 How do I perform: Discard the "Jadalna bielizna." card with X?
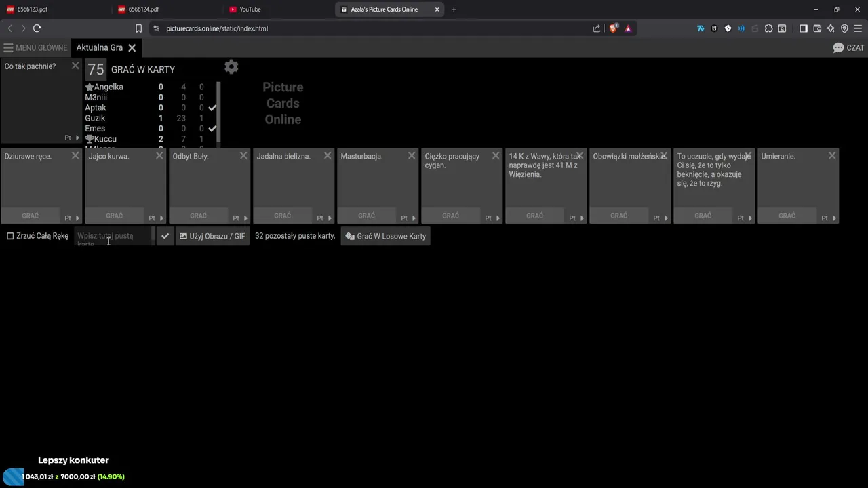(x=328, y=155)
